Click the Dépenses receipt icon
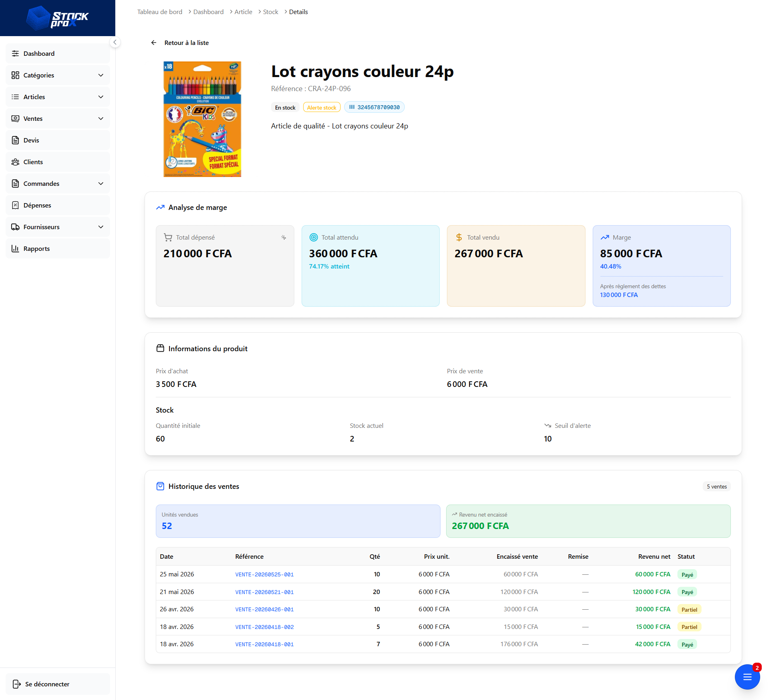The image size is (771, 700). [x=15, y=205]
